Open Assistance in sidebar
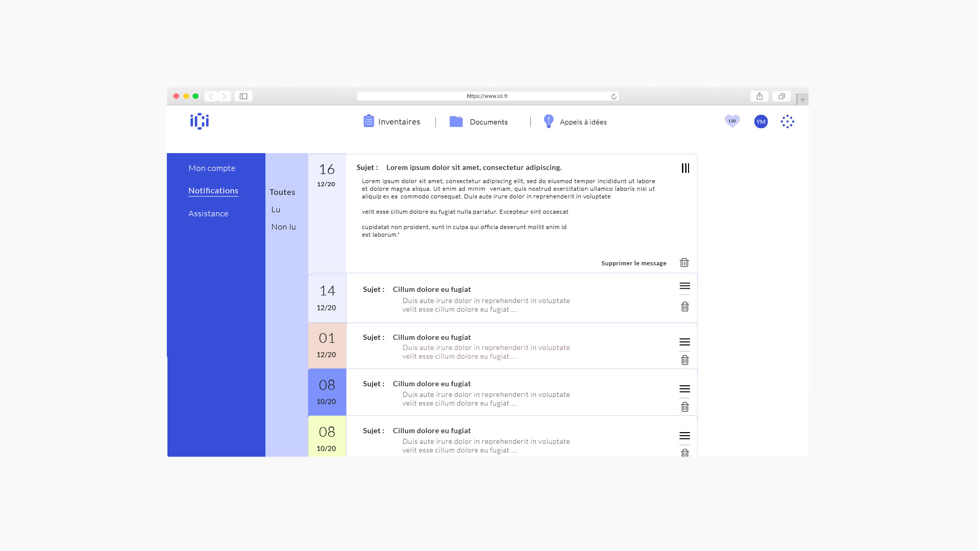Image resolution: width=980 pixels, height=551 pixels. pos(208,214)
